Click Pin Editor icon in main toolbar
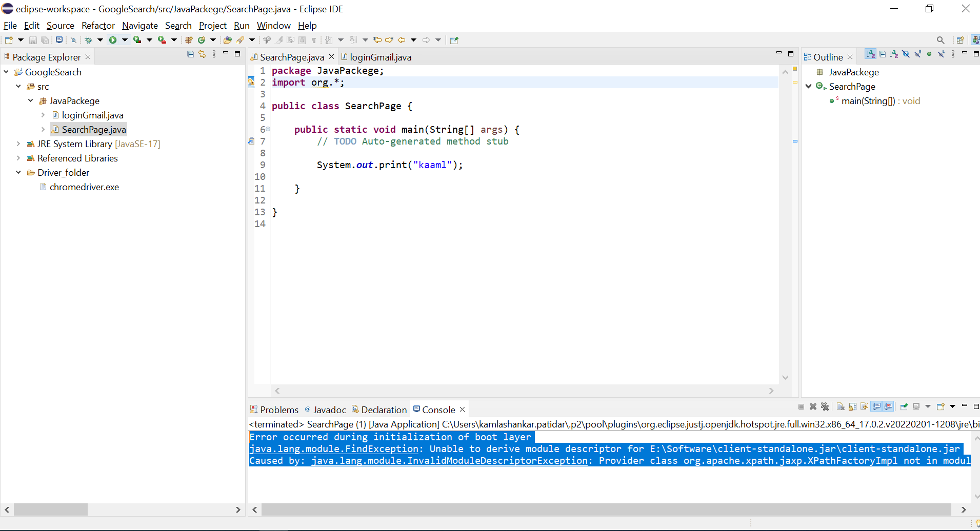Image resolution: width=980 pixels, height=531 pixels. click(454, 40)
